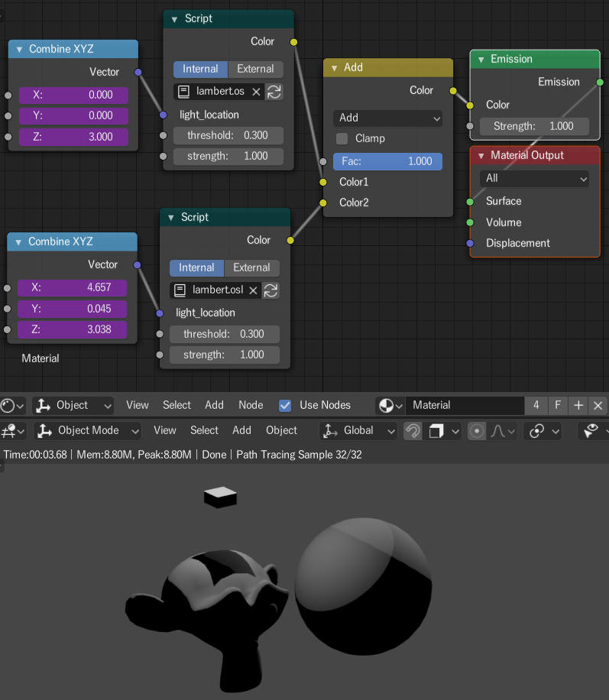
Task: Collapse the Emission node
Action: 481,60
